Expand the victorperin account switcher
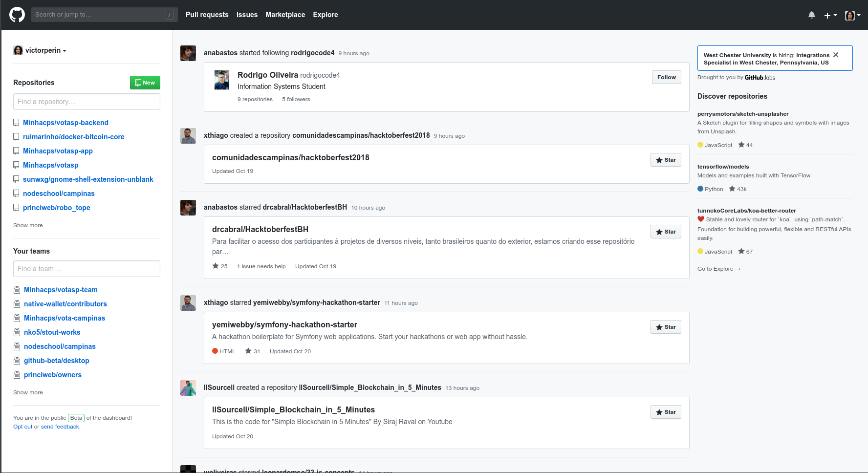The image size is (868, 473). tap(40, 50)
